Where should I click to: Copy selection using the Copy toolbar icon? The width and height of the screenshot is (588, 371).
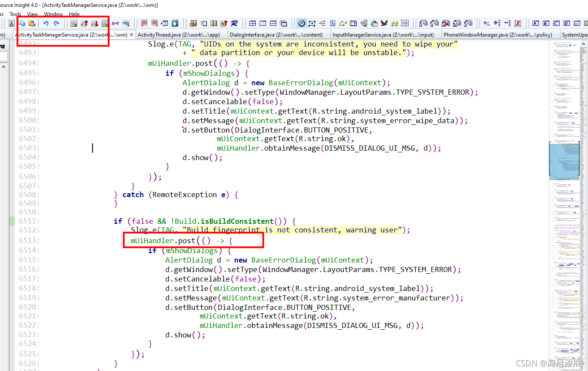(22, 24)
